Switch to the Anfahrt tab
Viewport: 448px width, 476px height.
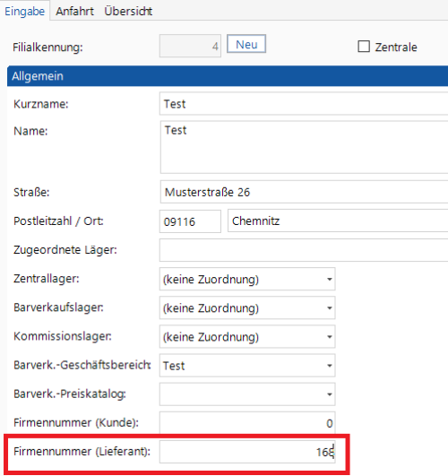[74, 12]
